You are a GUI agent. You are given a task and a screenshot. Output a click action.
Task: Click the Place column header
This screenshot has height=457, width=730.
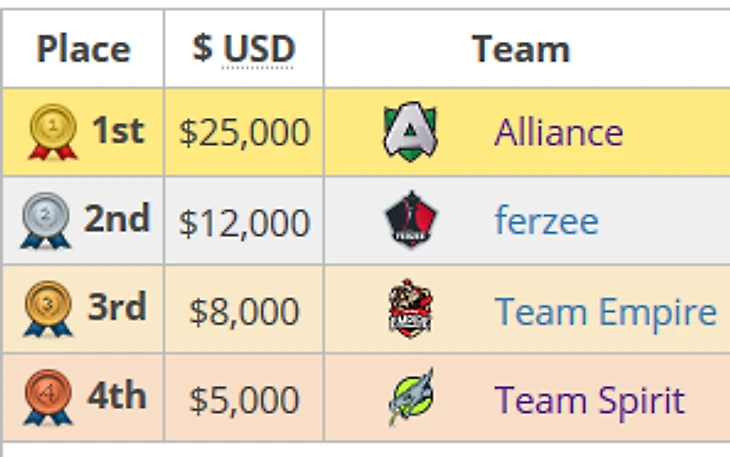point(83,49)
